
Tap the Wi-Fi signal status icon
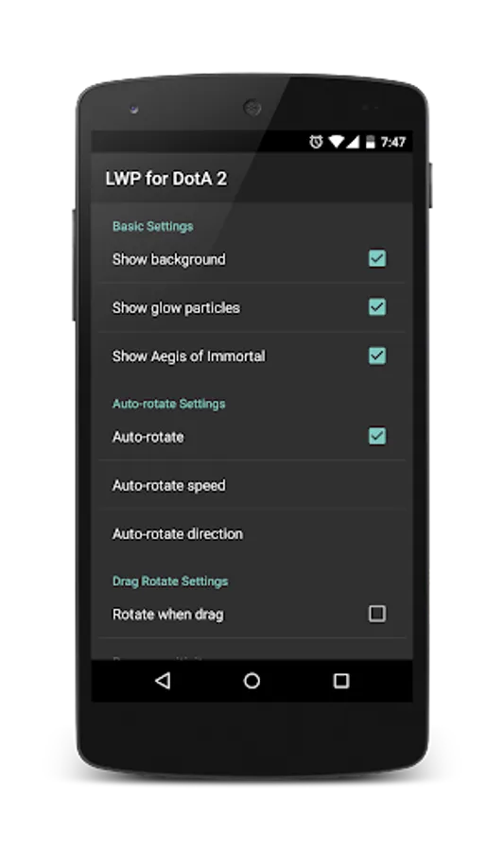[336, 142]
